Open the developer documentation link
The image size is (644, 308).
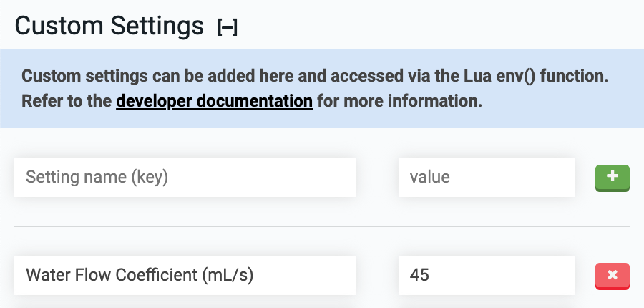pos(214,101)
